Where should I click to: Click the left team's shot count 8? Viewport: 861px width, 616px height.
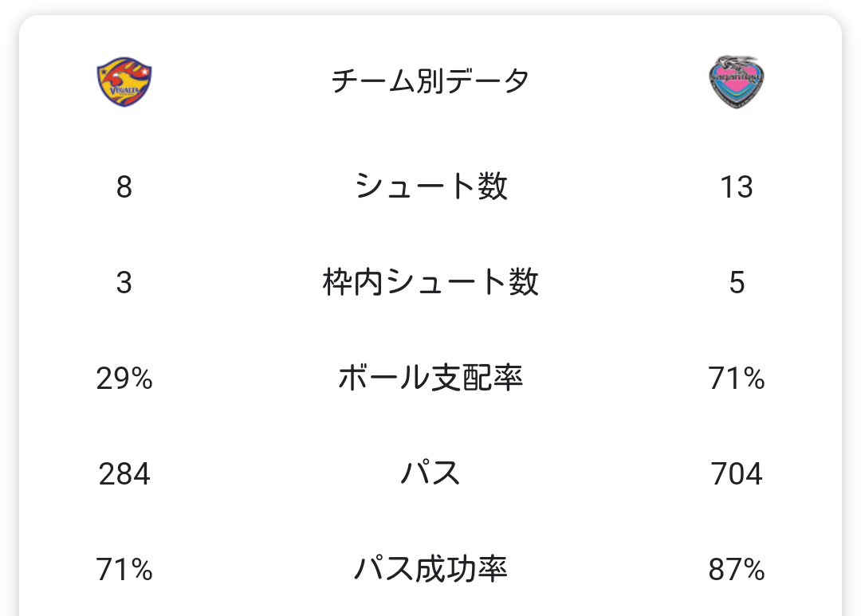point(124,187)
